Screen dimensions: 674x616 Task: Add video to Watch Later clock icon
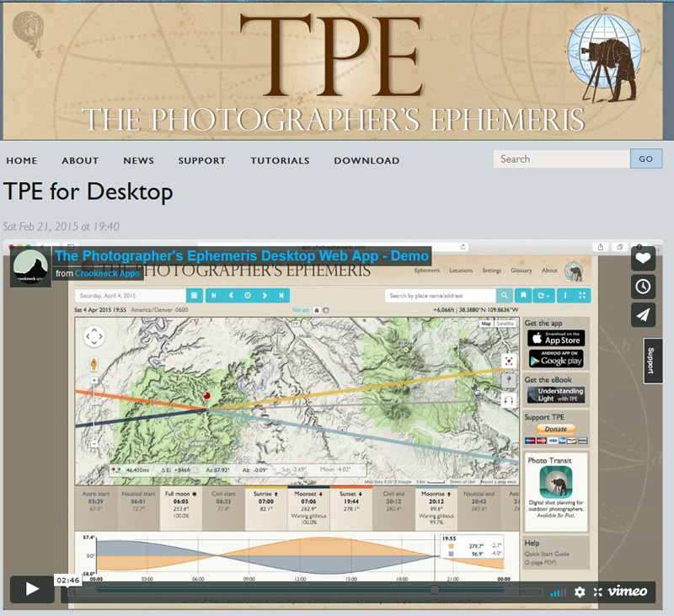pos(643,287)
